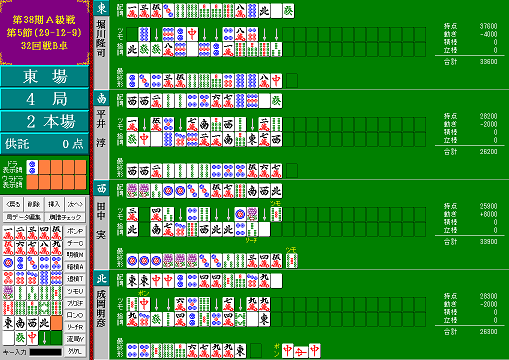Select the East wind tile in palette
The height and width of the screenshot is (360, 509).
(8, 323)
